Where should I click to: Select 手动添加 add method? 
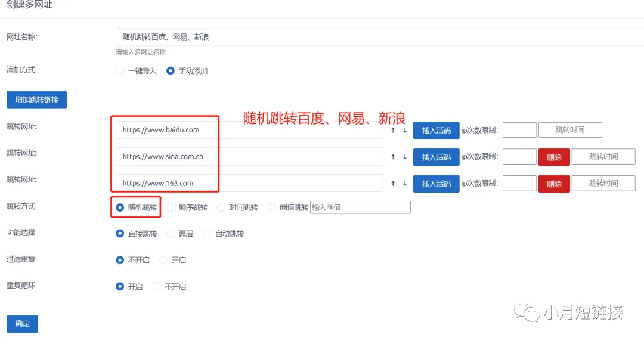[171, 71]
